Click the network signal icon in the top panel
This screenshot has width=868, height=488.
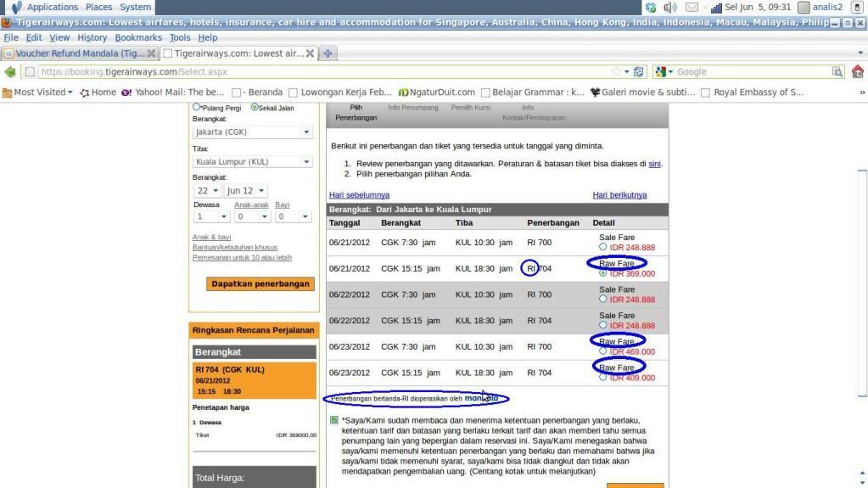(x=716, y=7)
